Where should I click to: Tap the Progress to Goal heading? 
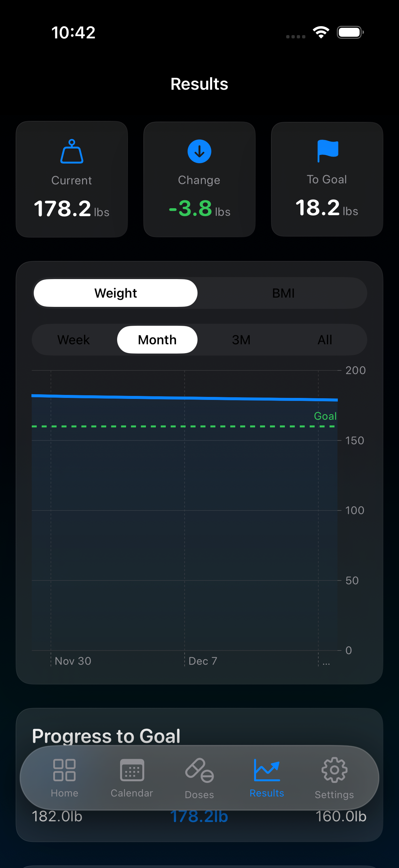pyautogui.click(x=106, y=736)
